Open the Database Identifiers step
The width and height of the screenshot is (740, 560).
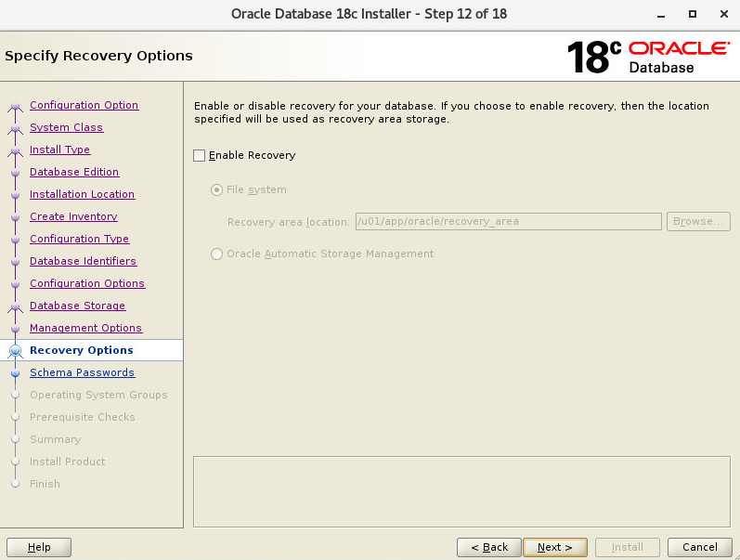(x=83, y=261)
